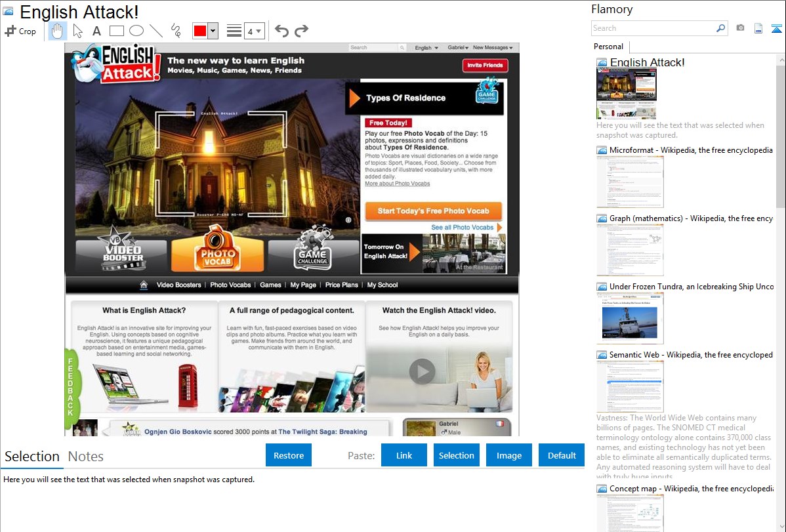Click the More about Photo Vocabs link
Screen dimensions: 786x532
tap(397, 184)
